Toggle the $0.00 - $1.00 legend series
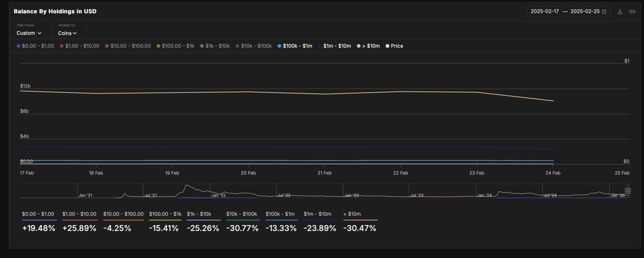 click(x=35, y=46)
